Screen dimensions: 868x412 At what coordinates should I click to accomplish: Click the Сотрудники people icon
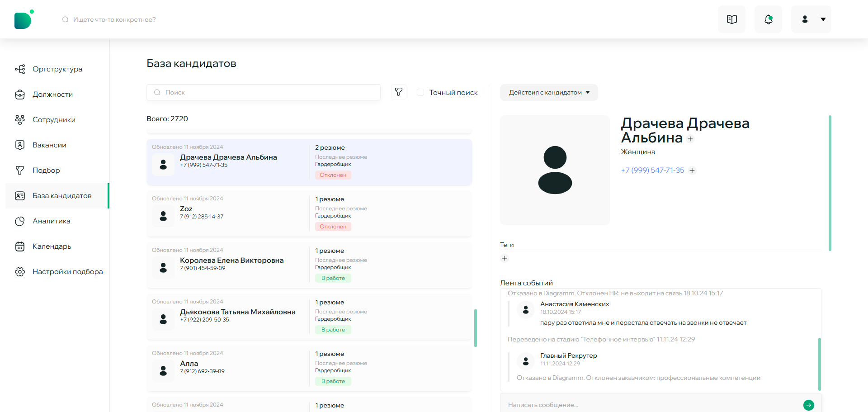pyautogui.click(x=20, y=120)
